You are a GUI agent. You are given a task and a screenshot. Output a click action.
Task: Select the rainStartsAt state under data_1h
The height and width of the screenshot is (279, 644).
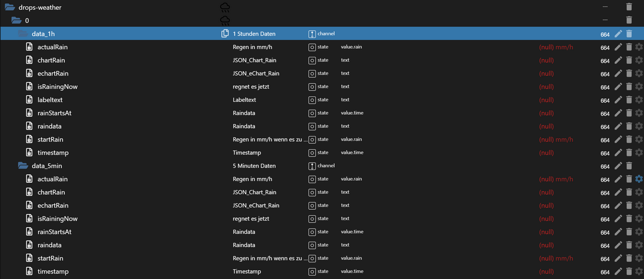point(54,113)
